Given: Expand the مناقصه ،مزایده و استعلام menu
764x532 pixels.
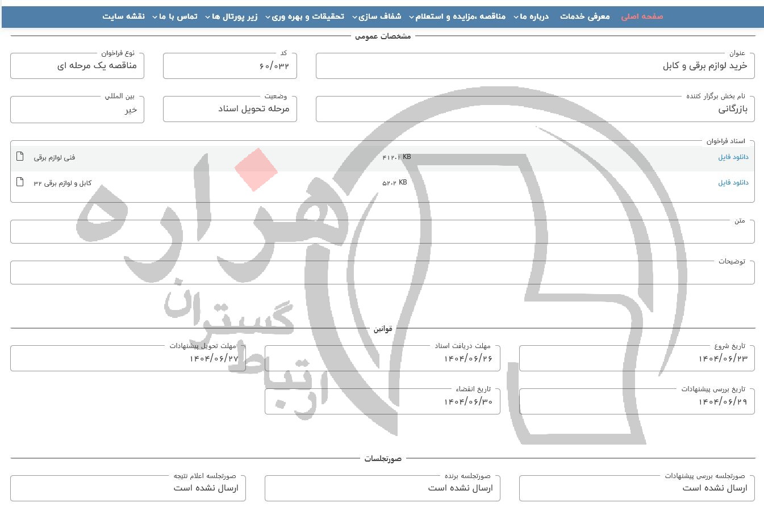Looking at the screenshot, I should pos(457,16).
